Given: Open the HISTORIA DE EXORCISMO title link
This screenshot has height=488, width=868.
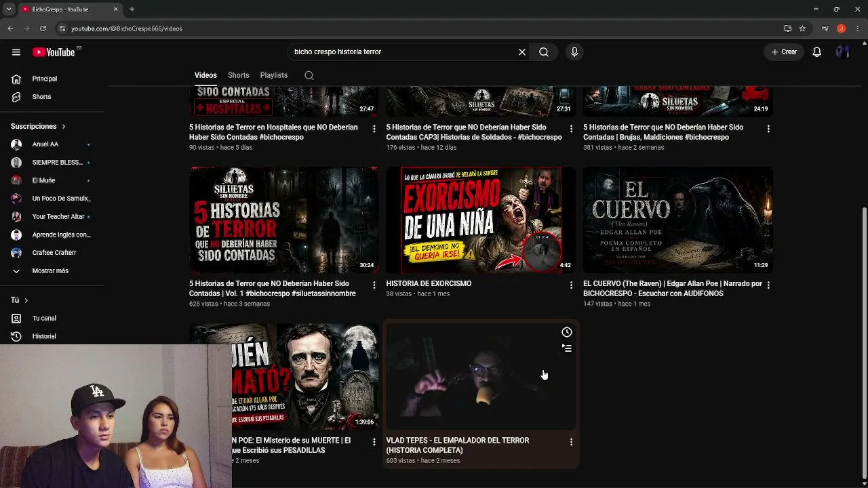Looking at the screenshot, I should pos(429,284).
